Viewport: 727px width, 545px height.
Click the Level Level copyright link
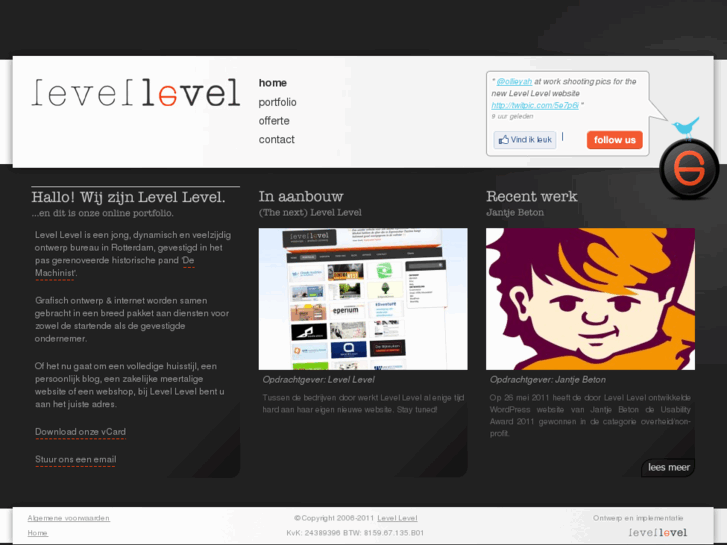click(397, 518)
